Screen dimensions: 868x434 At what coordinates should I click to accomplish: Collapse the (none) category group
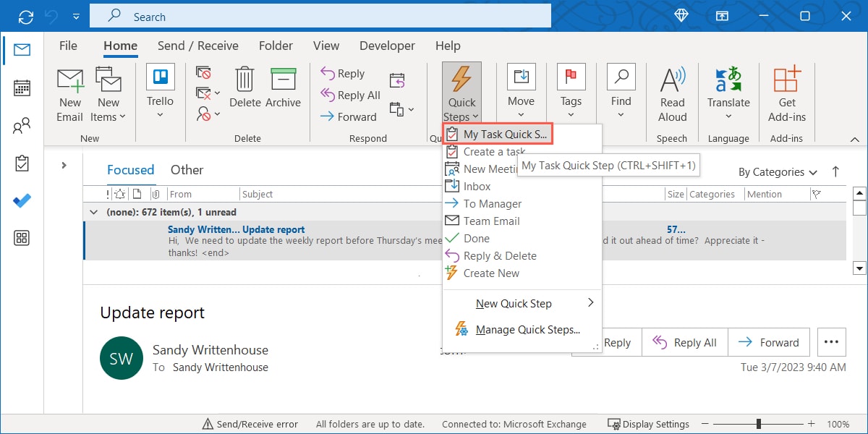pos(93,212)
